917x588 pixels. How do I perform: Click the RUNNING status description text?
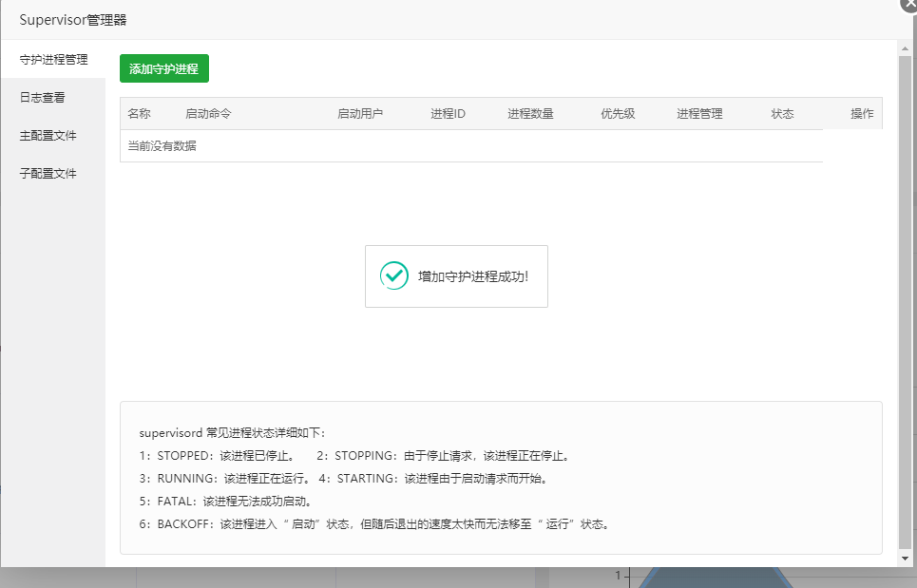pyautogui.click(x=224, y=478)
